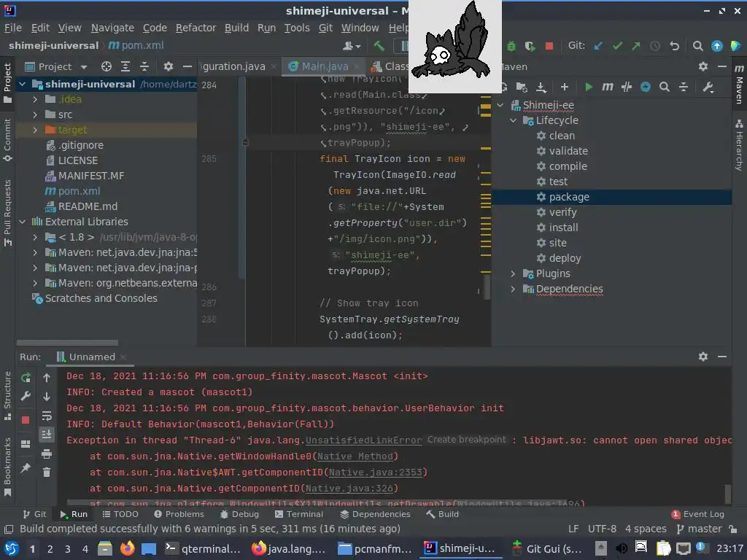Switch to qterminal taskbar window
747x560 pixels.
pos(203,548)
